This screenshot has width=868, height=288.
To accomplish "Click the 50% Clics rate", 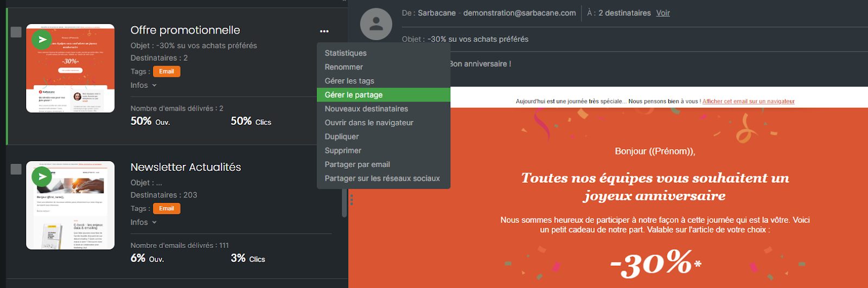I will tap(251, 121).
